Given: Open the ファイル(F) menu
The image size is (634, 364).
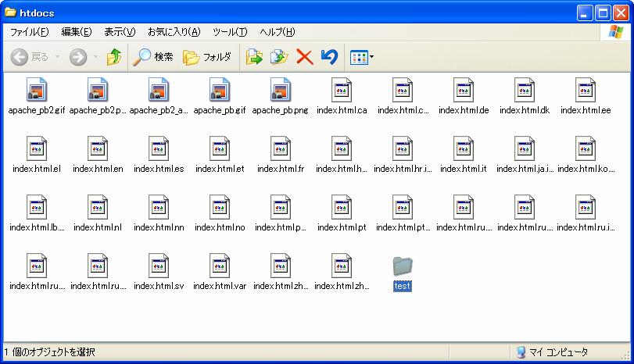Looking at the screenshot, I should point(29,32).
